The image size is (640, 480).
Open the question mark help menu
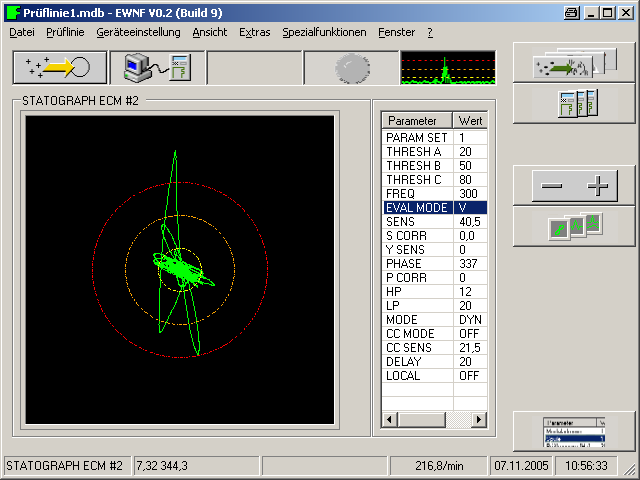pos(430,32)
